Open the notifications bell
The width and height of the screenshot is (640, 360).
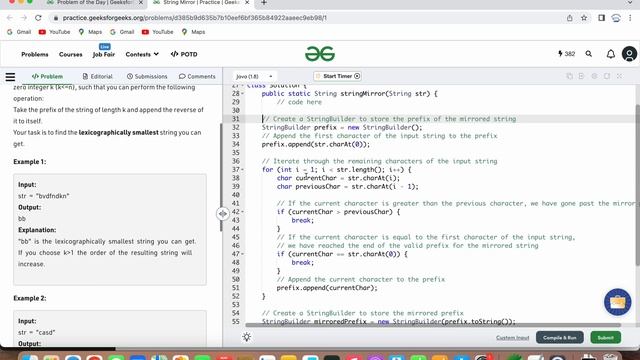tap(611, 54)
